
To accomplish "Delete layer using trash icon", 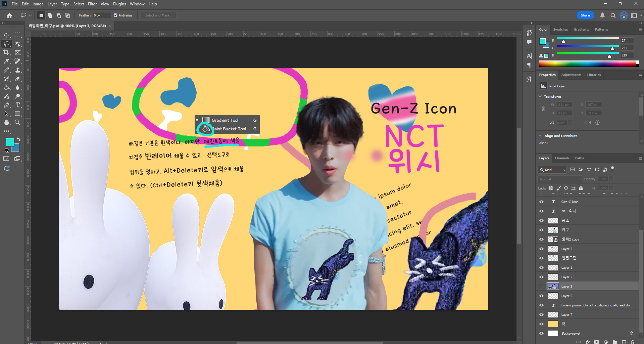I will coord(633,342).
